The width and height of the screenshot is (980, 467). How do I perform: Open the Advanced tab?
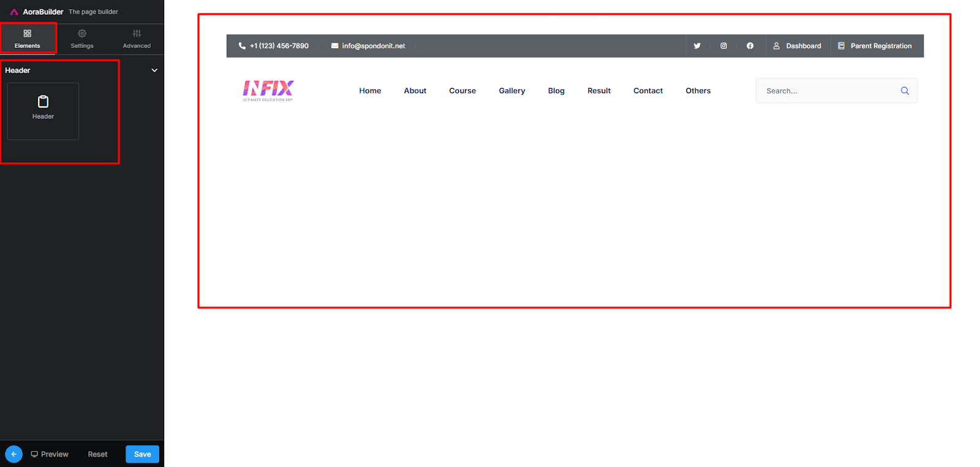137,39
